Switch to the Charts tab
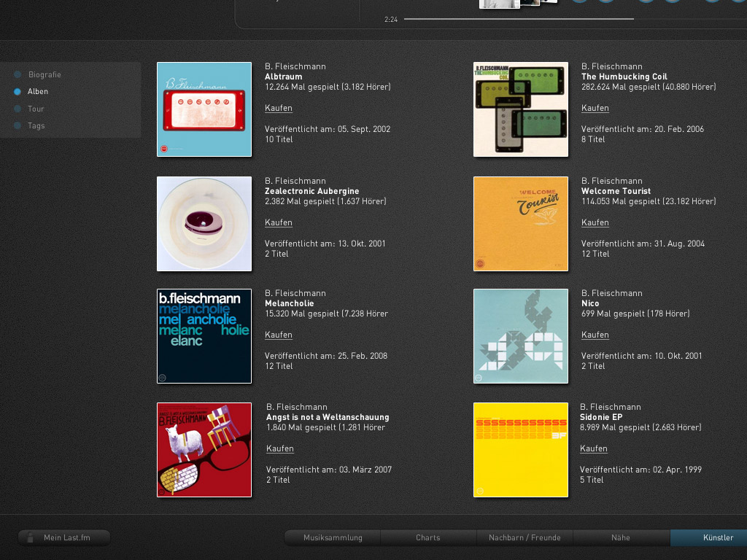Image resolution: width=747 pixels, height=560 pixels. (428, 537)
